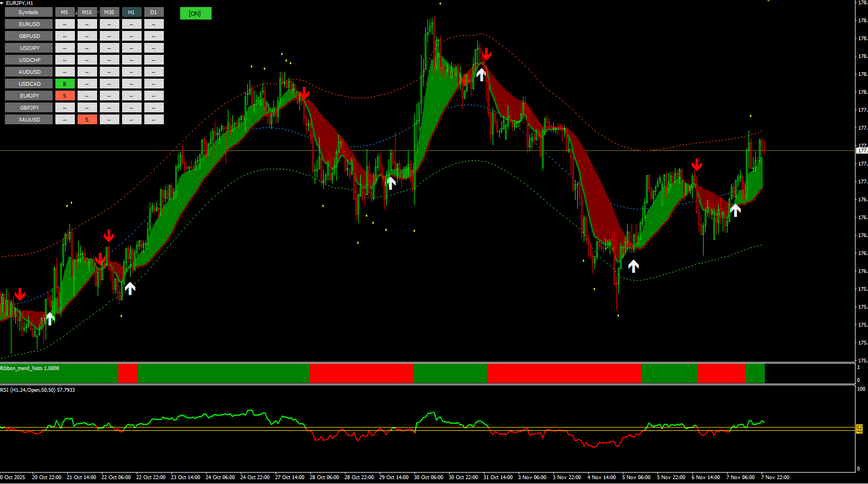Switch chart to the USDCHF symbol
Viewport: 868px width, 484px height.
(29, 60)
